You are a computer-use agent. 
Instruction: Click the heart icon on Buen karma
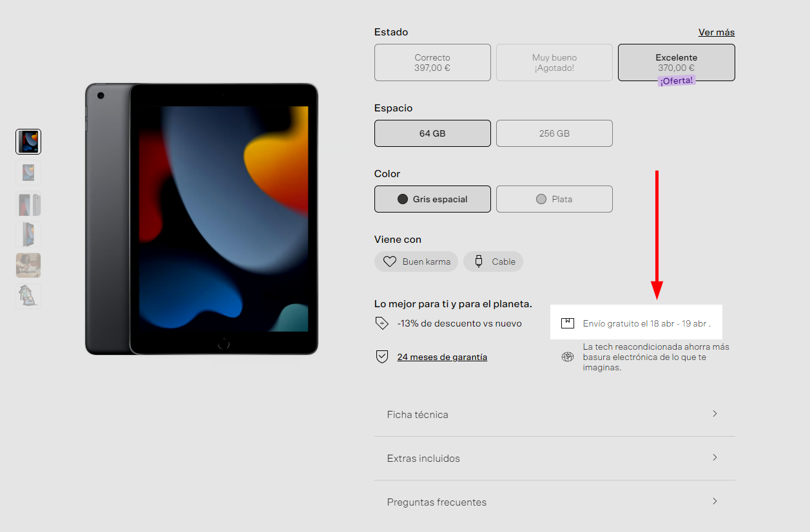(x=389, y=261)
